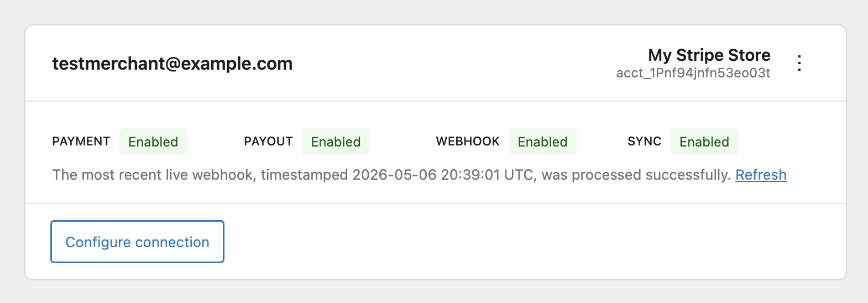Viewport: 868px width, 303px height.
Task: Click the Enabled badge beside SYNC
Action: point(704,142)
